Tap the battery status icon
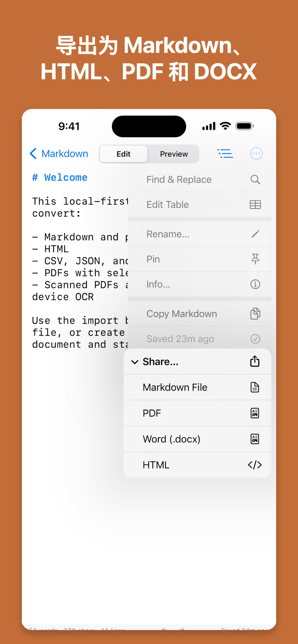Image resolution: width=298 pixels, height=644 pixels. 245,126
